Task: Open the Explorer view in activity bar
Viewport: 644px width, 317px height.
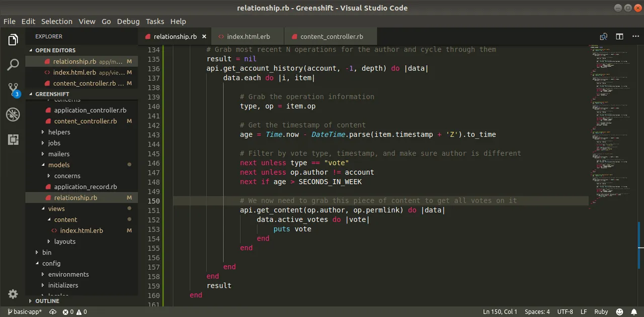Action: click(x=13, y=40)
